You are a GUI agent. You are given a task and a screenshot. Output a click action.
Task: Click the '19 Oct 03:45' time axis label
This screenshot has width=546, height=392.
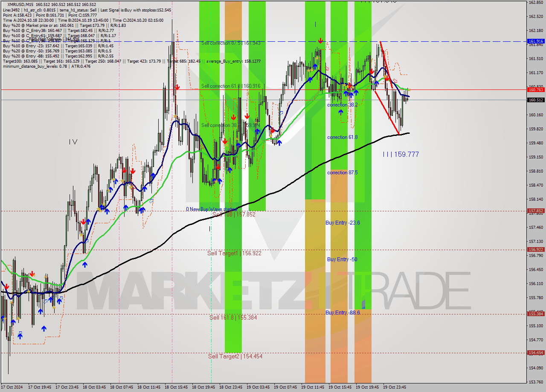[258, 387]
